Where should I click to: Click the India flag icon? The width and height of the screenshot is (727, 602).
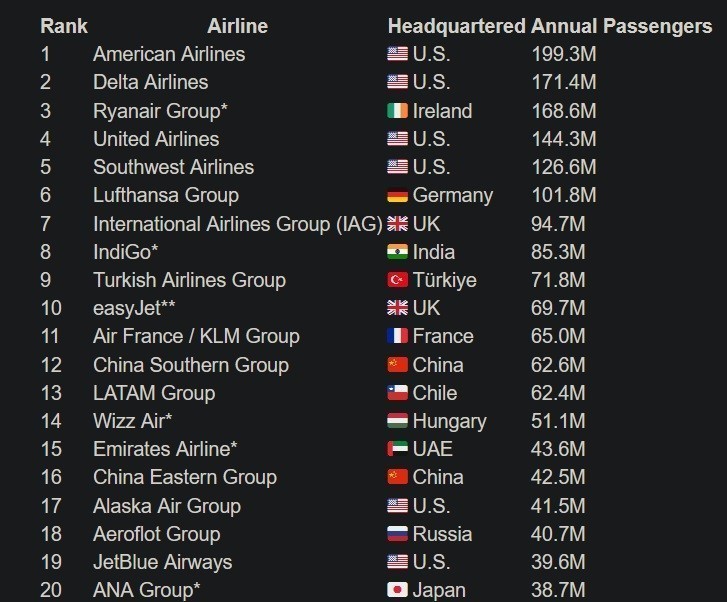click(x=397, y=252)
